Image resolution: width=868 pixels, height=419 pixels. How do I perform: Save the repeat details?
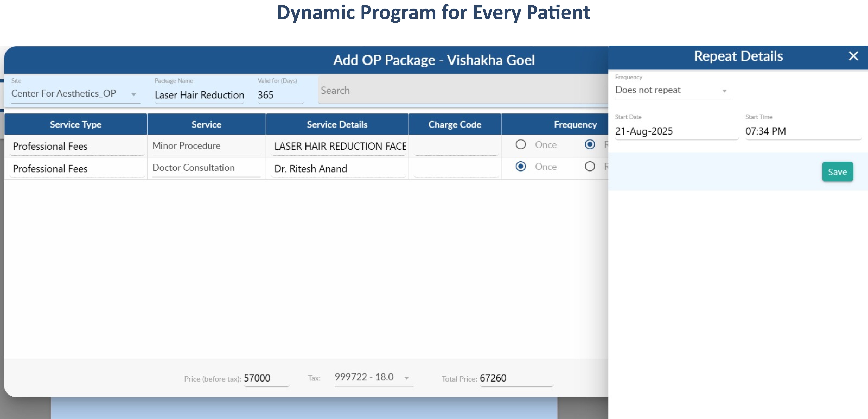coord(837,172)
